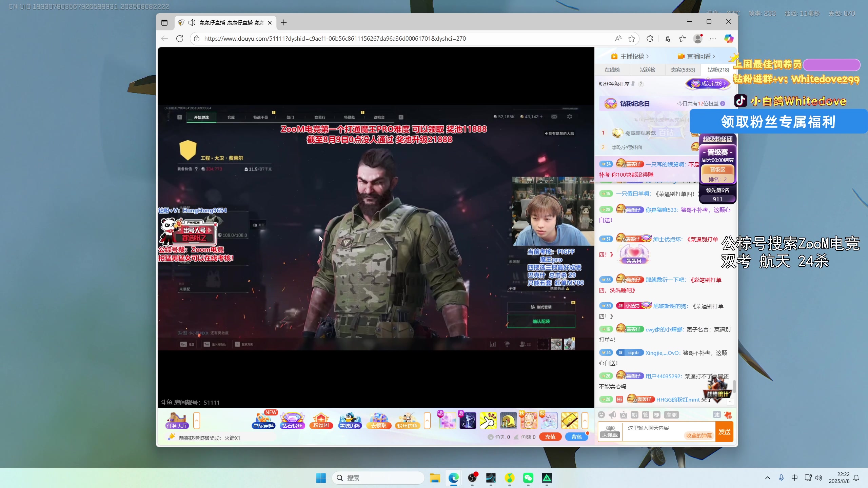The image size is (868, 488).
Task: Open a new browser tab
Action: pyautogui.click(x=284, y=23)
